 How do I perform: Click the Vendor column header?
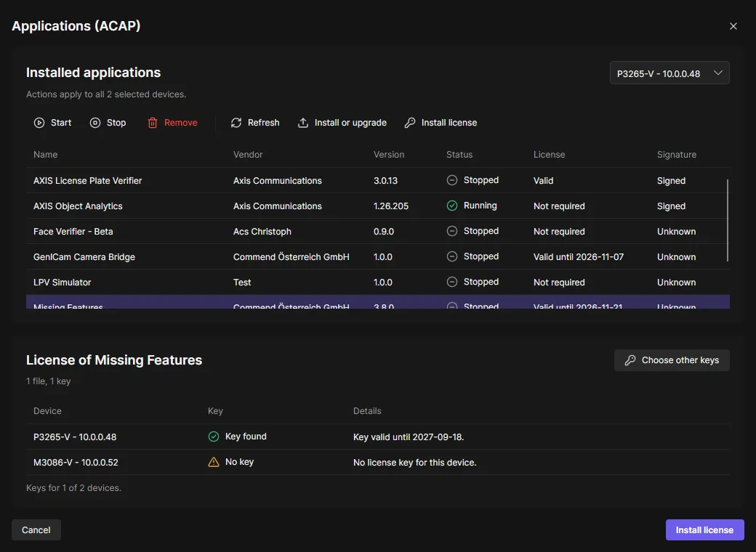coord(248,155)
